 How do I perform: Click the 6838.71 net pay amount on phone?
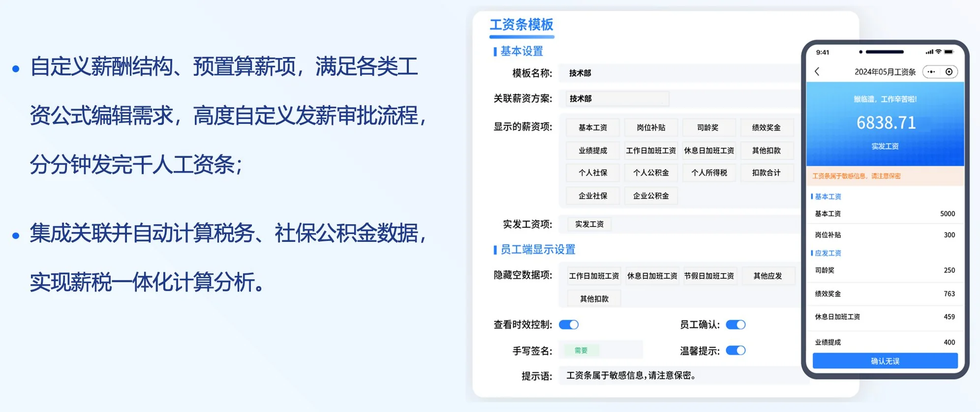(x=886, y=122)
